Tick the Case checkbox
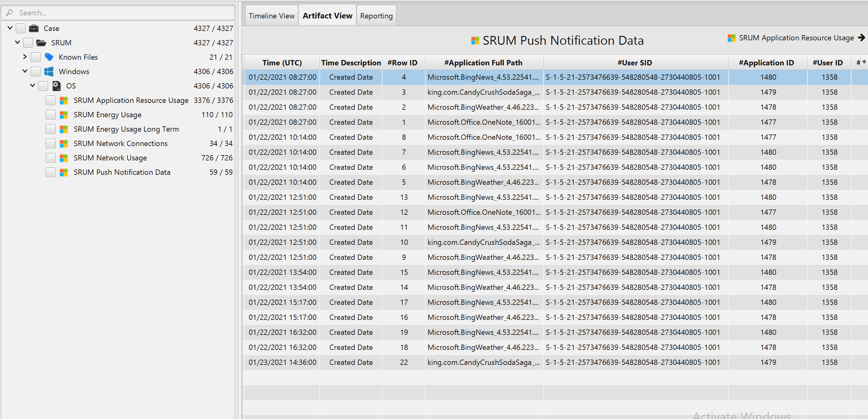This screenshot has height=419, width=868. point(21,28)
